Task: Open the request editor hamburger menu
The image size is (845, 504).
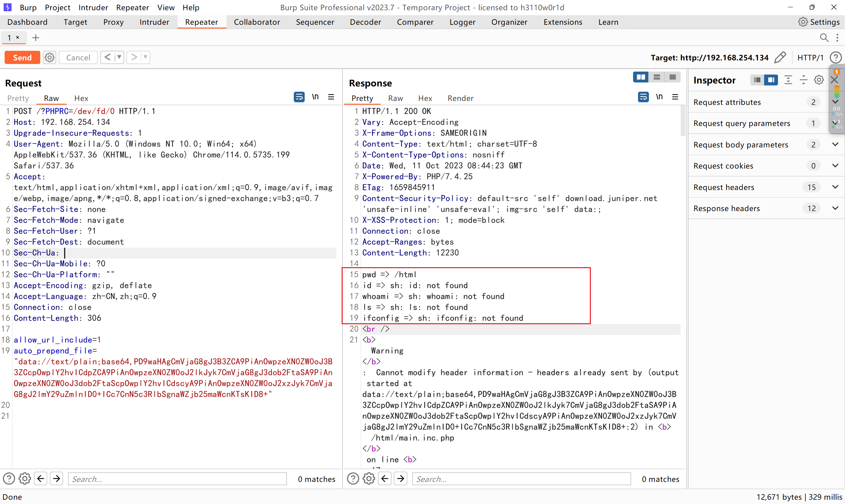Action: (331, 97)
